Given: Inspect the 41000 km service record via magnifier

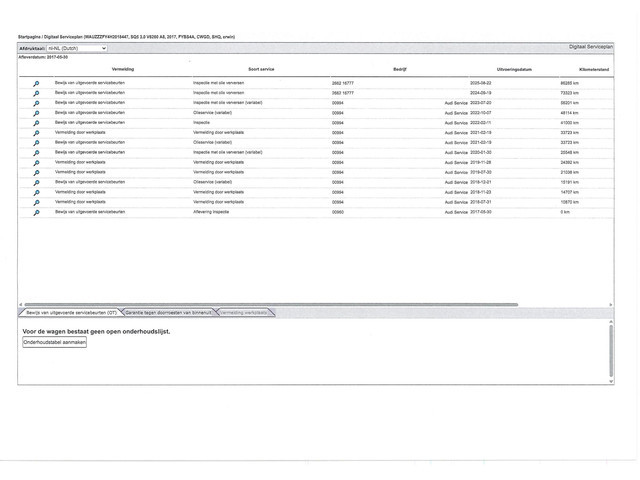Looking at the screenshot, I should pyautogui.click(x=36, y=122).
